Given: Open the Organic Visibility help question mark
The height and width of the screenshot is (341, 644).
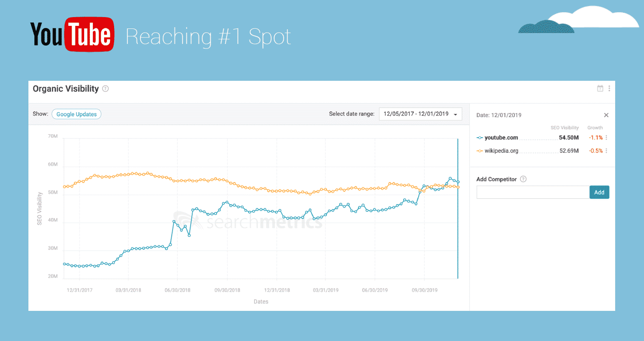Looking at the screenshot, I should coord(105,89).
